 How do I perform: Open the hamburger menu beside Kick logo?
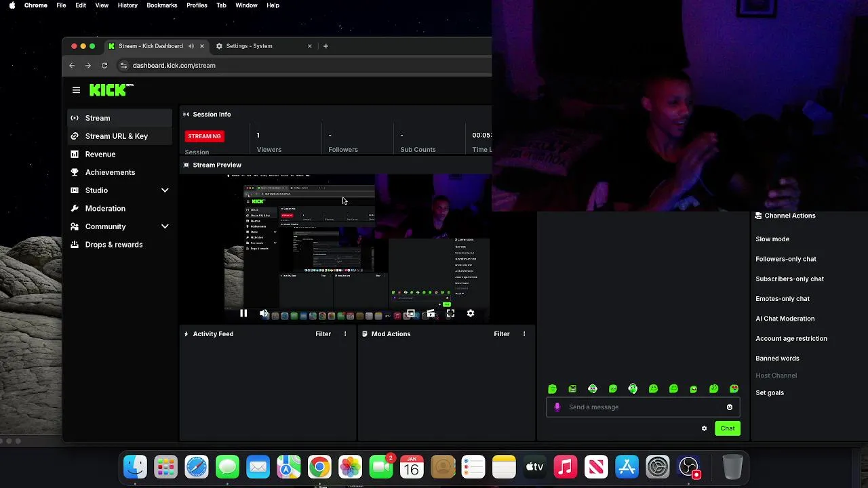coord(76,90)
